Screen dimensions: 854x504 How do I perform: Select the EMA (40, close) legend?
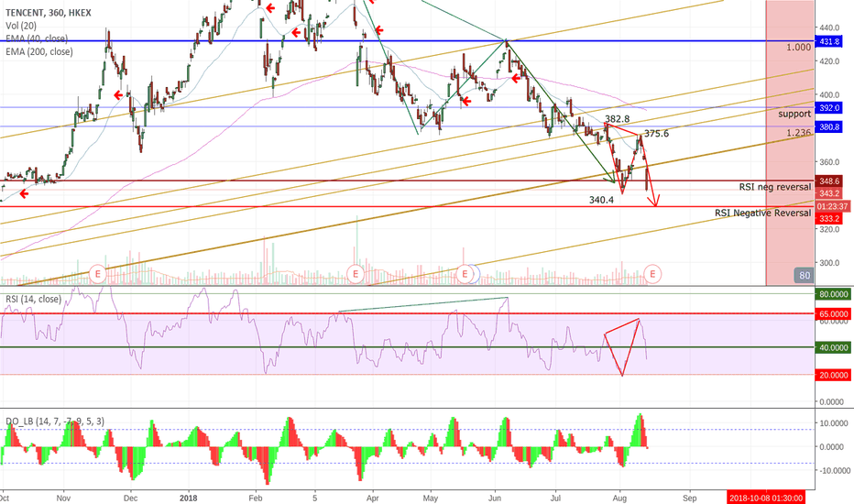37,38
